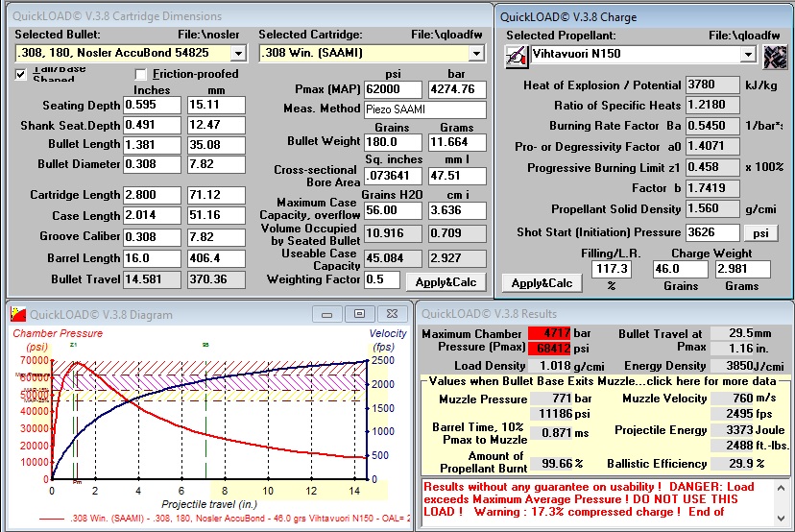Click the Ratio of Specific Heats field
795x532 pixels.
(712, 105)
